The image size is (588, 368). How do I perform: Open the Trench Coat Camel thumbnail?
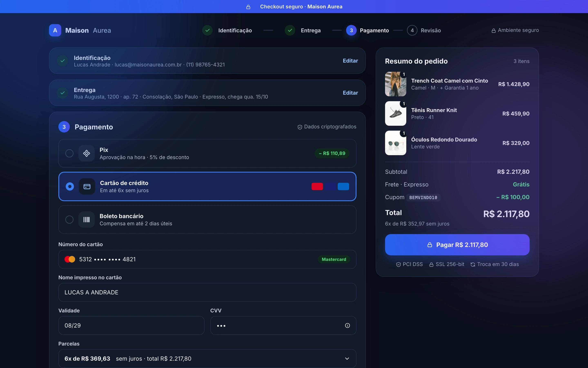(395, 84)
